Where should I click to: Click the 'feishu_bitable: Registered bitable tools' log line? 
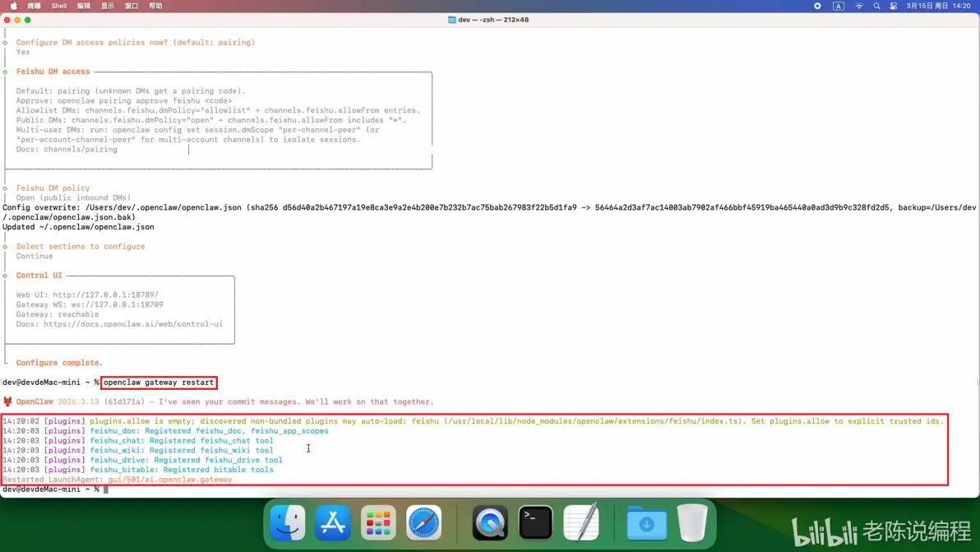click(x=138, y=470)
